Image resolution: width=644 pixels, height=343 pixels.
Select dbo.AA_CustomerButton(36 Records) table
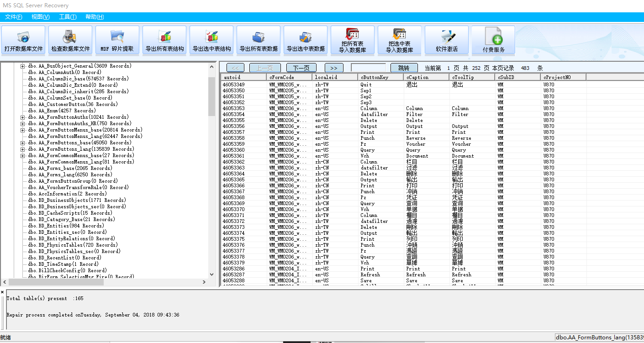[x=73, y=104]
